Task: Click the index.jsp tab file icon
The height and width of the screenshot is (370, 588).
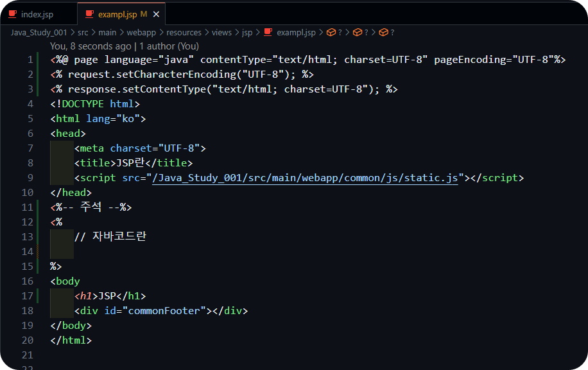Action: [13, 14]
